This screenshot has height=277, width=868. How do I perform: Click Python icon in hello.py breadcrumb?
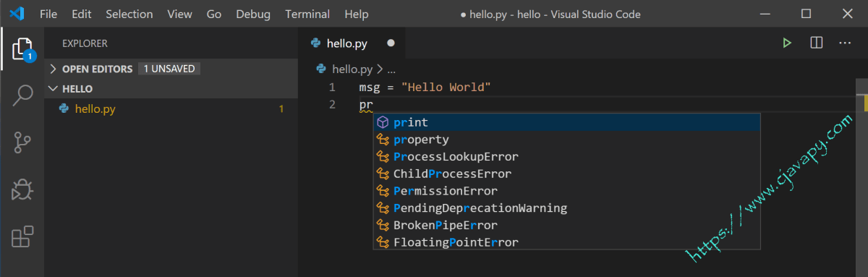(x=322, y=69)
